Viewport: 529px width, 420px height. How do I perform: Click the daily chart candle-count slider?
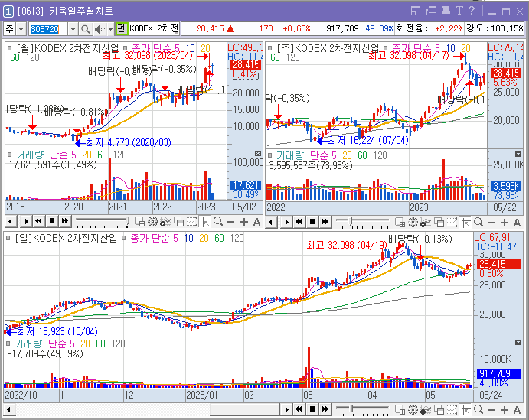pos(362,409)
